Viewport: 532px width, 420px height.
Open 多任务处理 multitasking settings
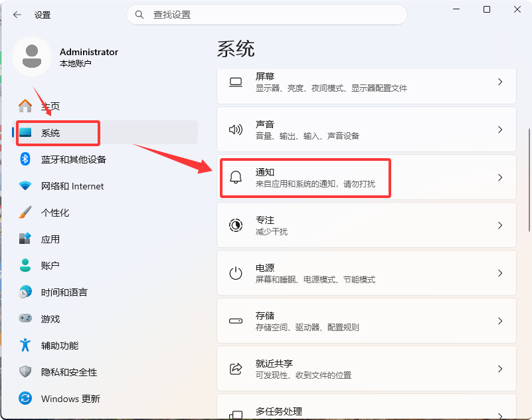(x=367, y=407)
